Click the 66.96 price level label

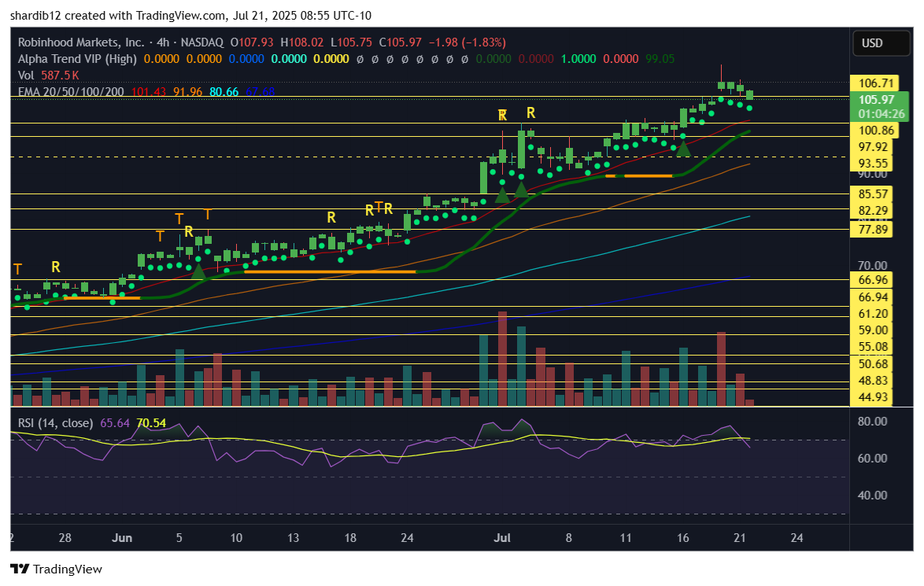pos(873,280)
